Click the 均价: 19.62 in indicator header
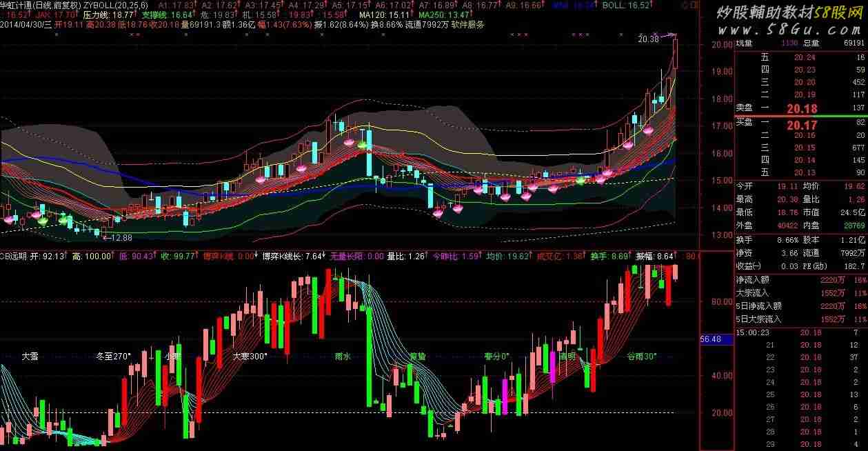This screenshot has width=868, height=451. tap(509, 256)
